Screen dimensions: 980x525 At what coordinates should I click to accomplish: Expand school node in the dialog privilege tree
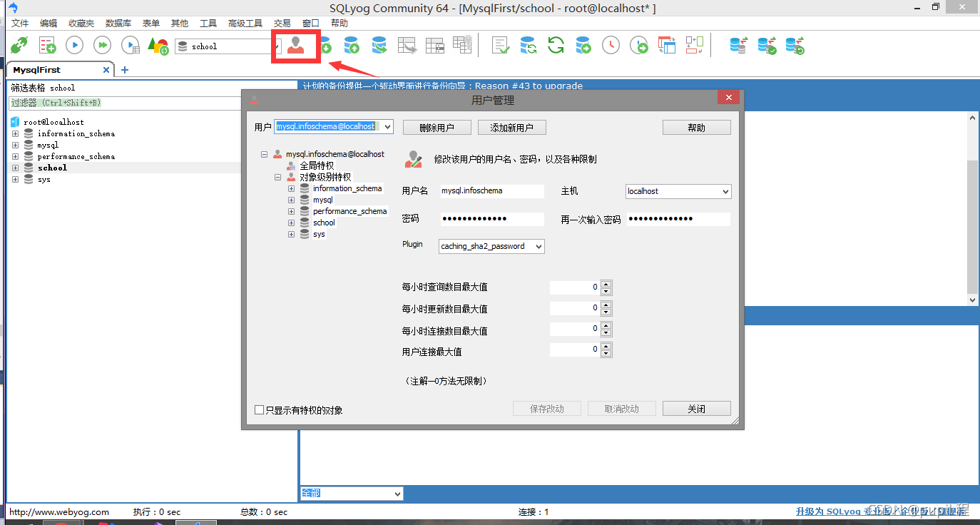(291, 223)
